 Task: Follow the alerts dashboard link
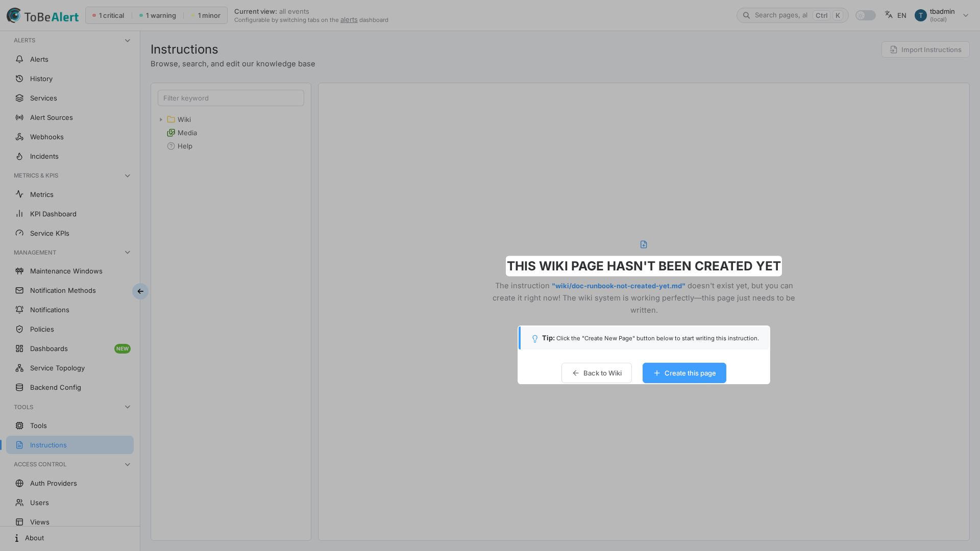tap(349, 20)
